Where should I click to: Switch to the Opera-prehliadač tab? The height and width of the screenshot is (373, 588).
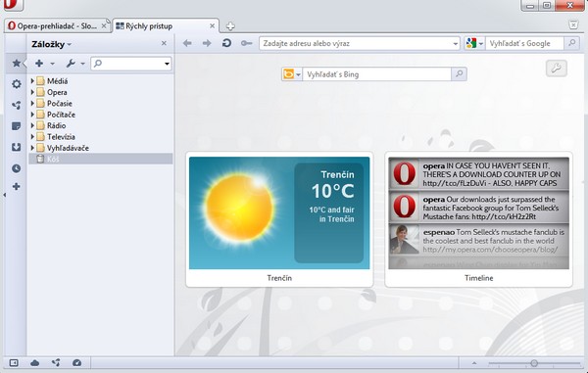point(57,25)
